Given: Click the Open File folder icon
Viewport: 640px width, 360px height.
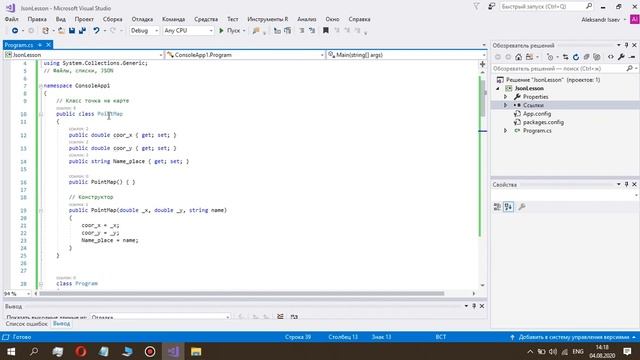Looking at the screenshot, I should pos(61,31).
